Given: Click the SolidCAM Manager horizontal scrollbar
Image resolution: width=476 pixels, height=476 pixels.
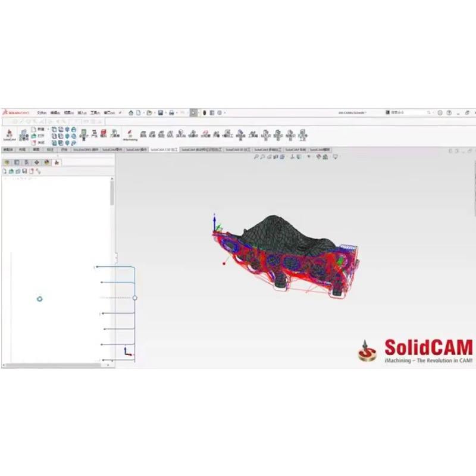Looking at the screenshot, I should [x=54, y=365].
